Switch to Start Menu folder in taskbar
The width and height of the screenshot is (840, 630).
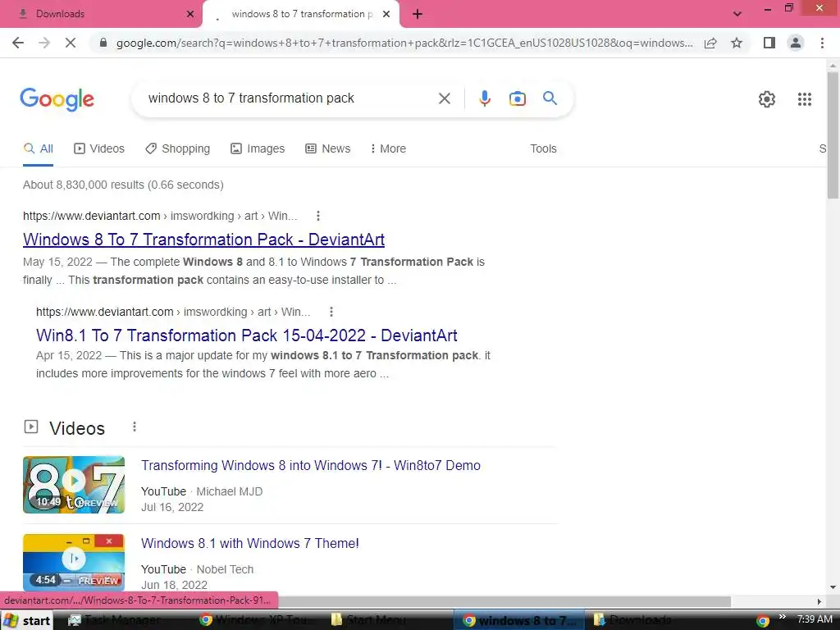[377, 620]
